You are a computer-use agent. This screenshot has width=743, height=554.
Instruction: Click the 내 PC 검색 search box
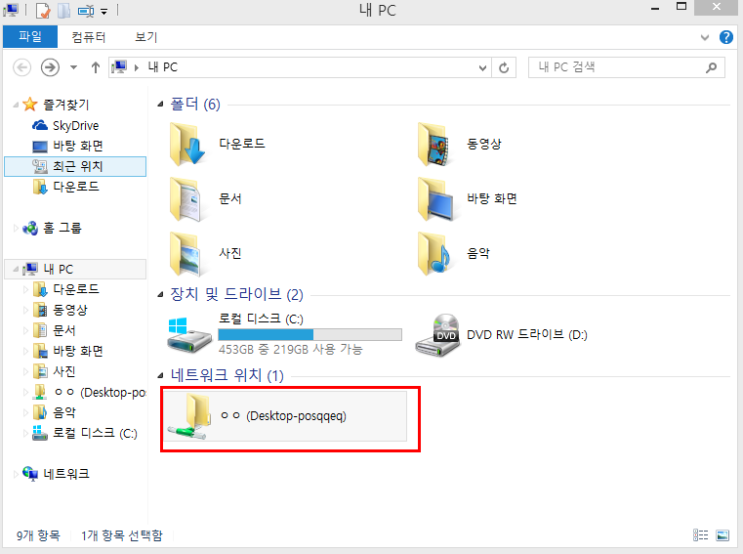click(x=620, y=68)
